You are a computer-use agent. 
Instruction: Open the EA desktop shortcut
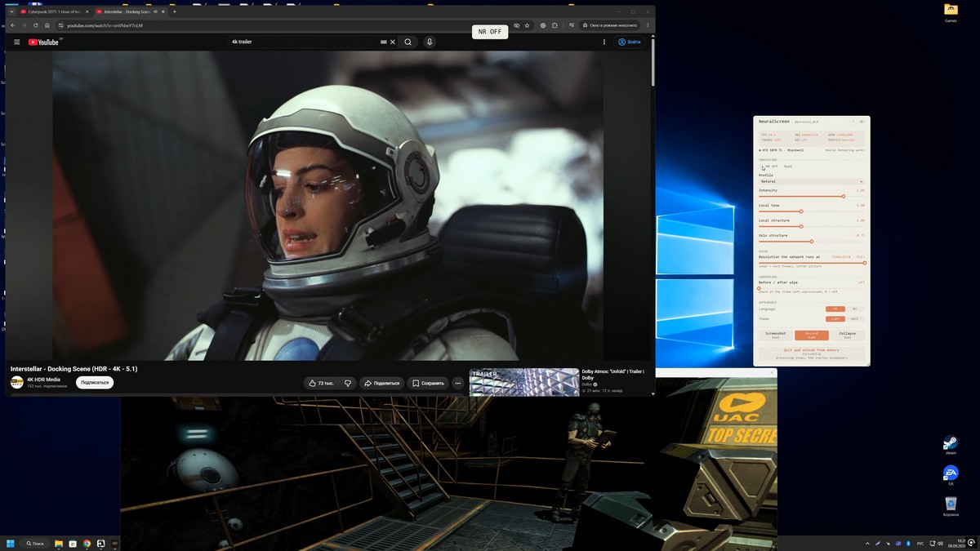950,476
